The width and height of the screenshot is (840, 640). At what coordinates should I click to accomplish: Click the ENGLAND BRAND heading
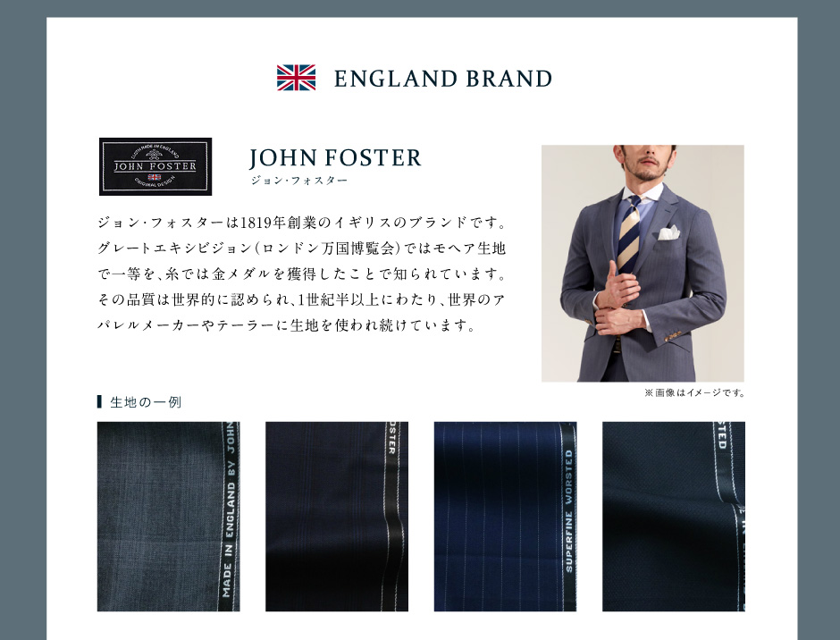click(443, 79)
